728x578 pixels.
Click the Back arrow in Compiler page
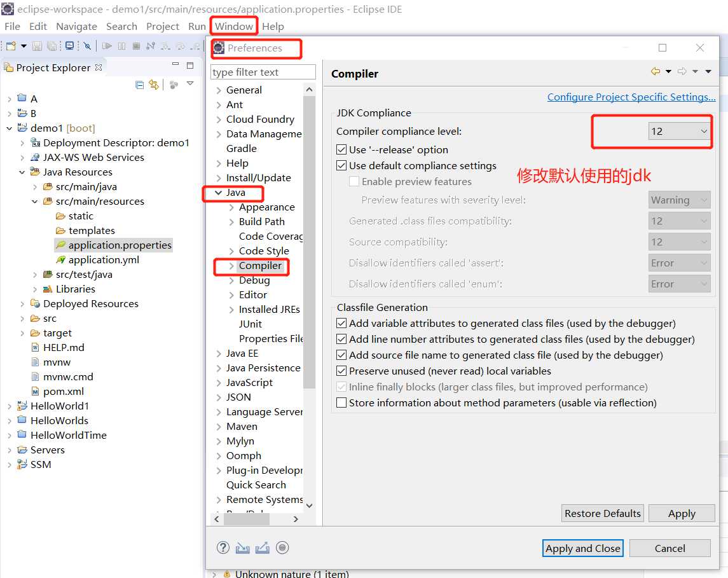coord(656,71)
